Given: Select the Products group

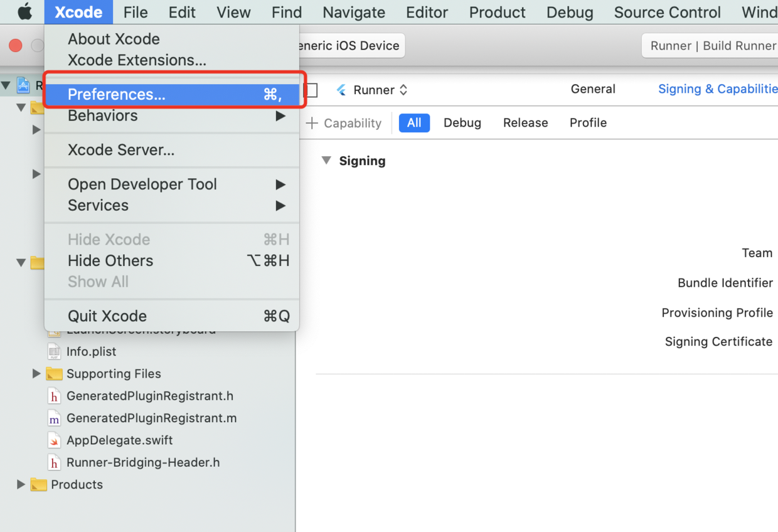Looking at the screenshot, I should coord(77,484).
